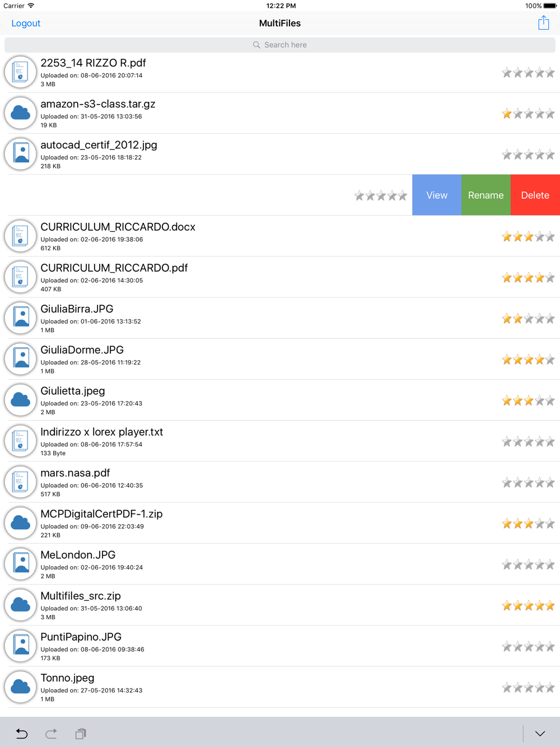Tap the image icon for MeLondon.JPG
Viewport: 560px width, 747px height.
(21, 563)
